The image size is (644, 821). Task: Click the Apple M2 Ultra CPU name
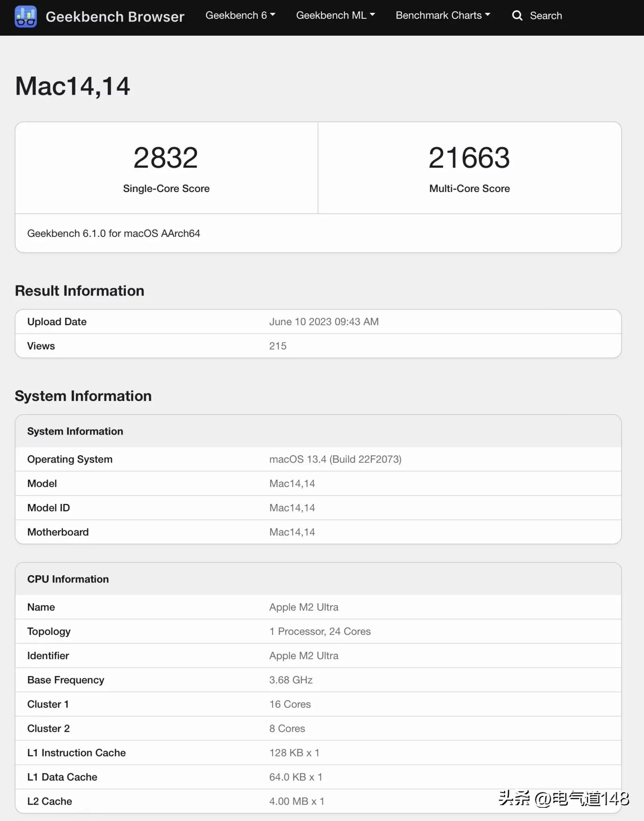click(304, 607)
